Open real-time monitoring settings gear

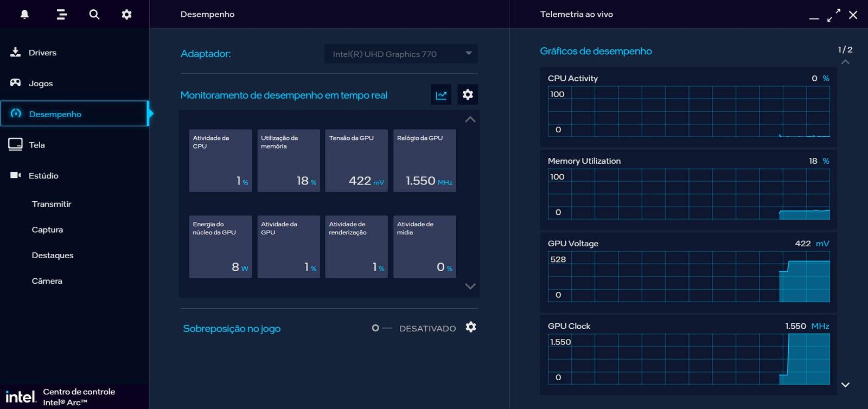pos(468,95)
